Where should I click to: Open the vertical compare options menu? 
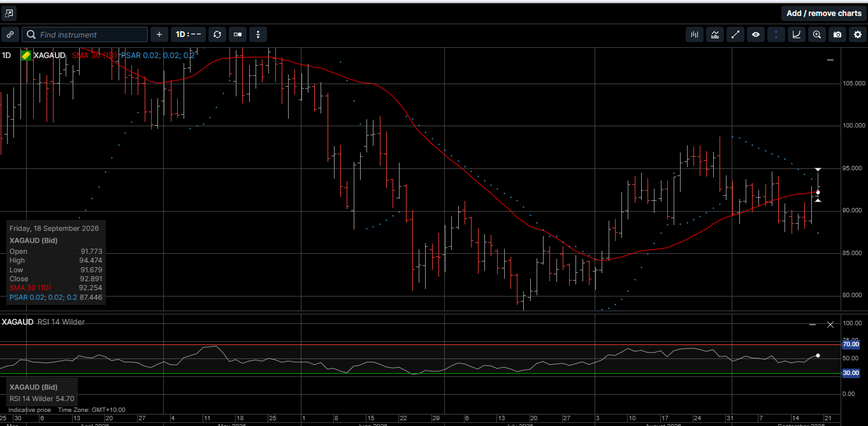tap(258, 34)
